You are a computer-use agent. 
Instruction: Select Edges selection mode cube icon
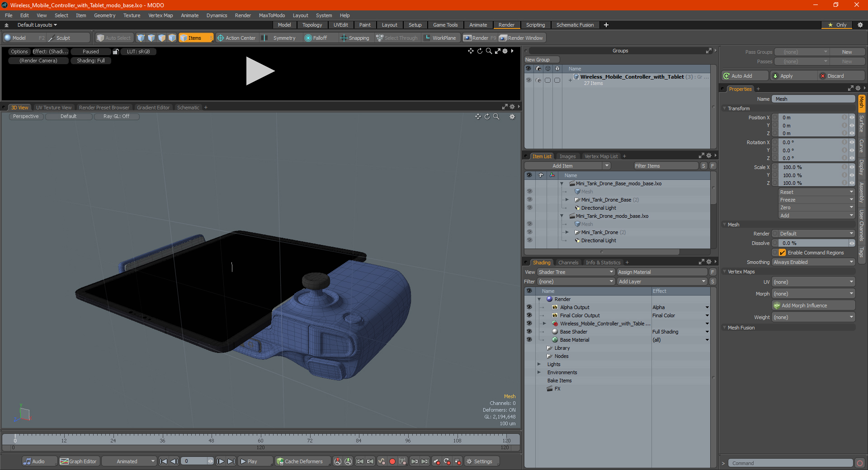[x=151, y=38]
